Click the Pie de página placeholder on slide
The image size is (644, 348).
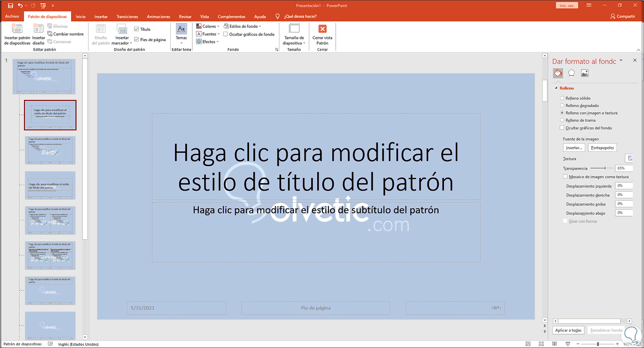(316, 308)
